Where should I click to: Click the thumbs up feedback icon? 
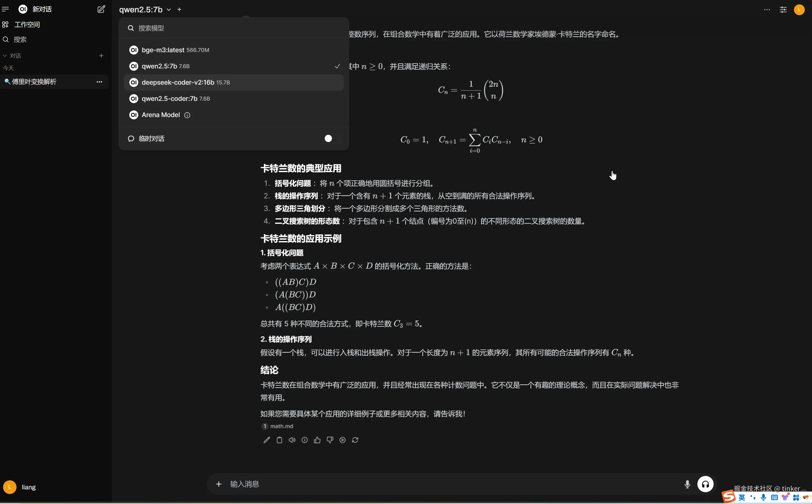coord(317,440)
